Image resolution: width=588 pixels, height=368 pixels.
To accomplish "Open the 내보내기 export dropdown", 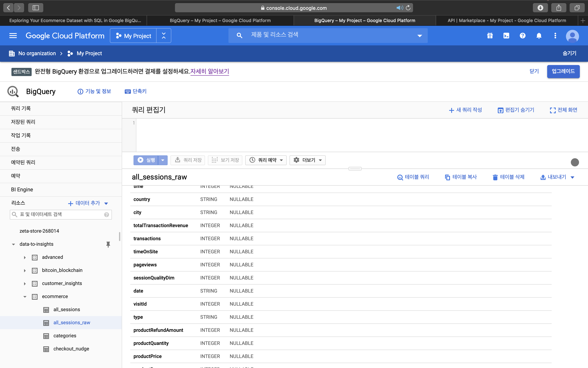I will [x=557, y=177].
